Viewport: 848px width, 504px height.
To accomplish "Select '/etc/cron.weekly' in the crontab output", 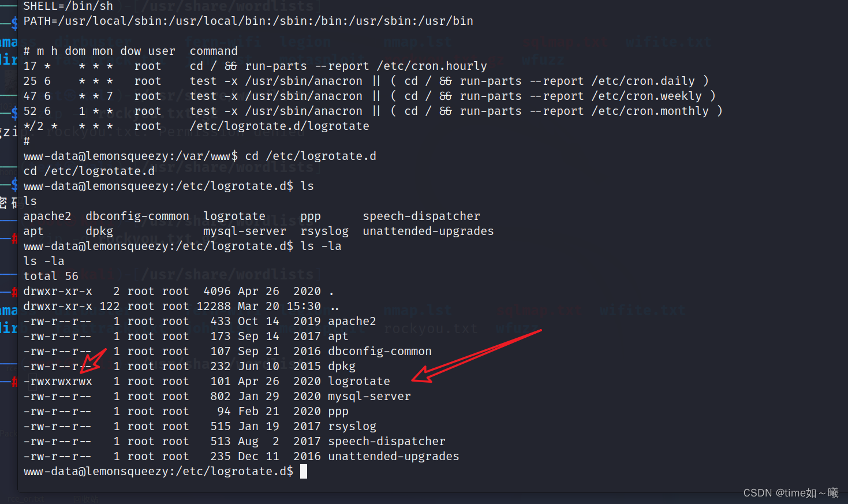I will pos(647,96).
